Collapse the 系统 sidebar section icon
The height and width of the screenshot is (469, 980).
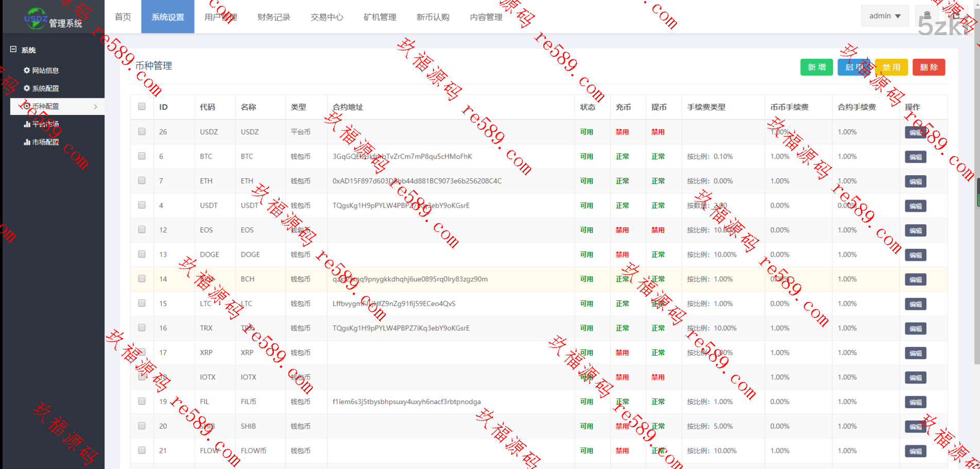13,49
